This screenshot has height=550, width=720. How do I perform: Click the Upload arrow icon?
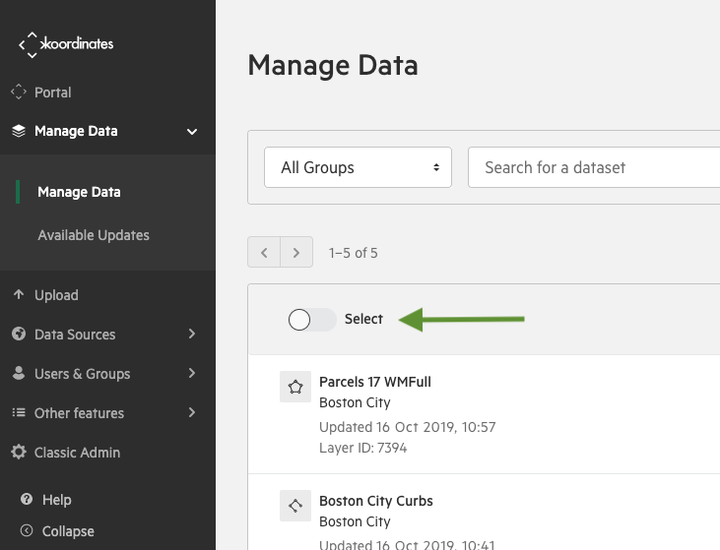[x=18, y=294]
